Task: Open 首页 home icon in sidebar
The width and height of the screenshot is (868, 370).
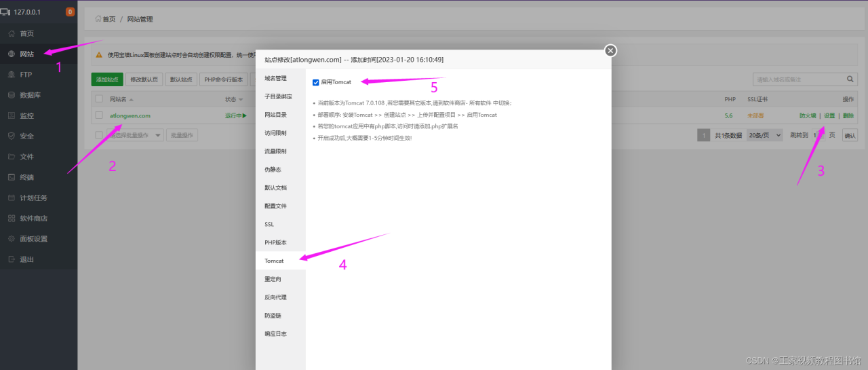Action: 12,33
